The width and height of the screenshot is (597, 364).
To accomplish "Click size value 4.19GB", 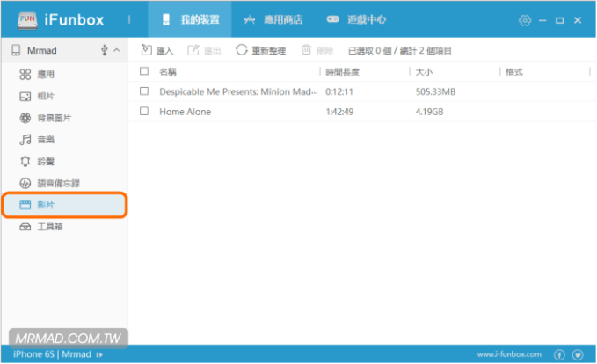I will pyautogui.click(x=429, y=112).
